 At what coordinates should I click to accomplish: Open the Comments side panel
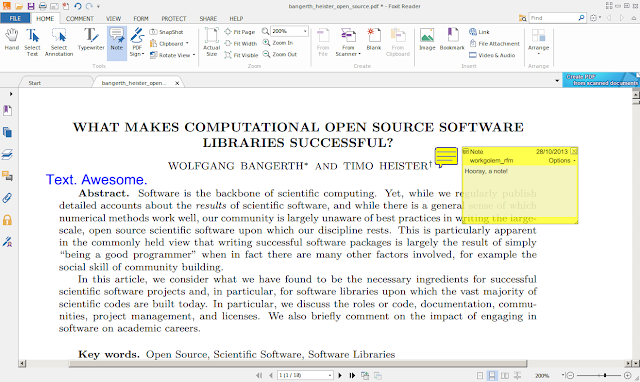[x=7, y=176]
